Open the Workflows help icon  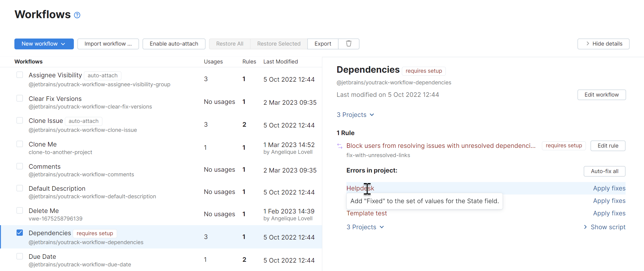(x=77, y=15)
